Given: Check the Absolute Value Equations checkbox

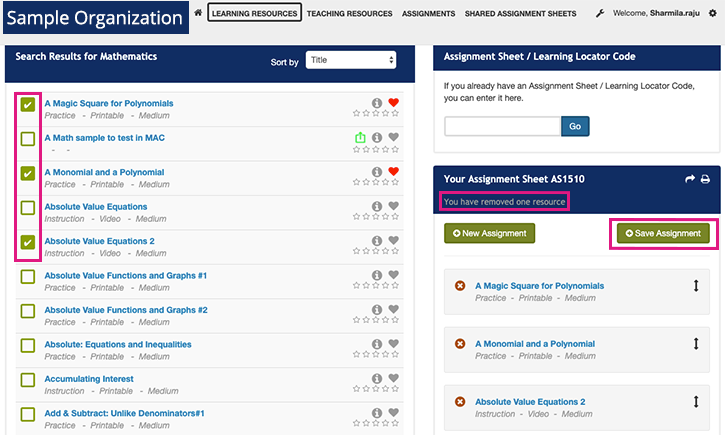Looking at the screenshot, I should [28, 208].
